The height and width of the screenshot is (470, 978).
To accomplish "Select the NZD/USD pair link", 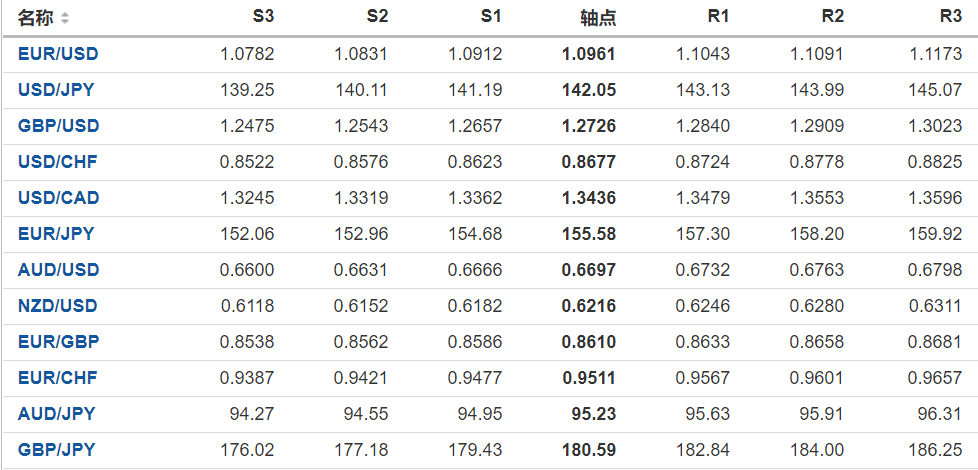I will (x=58, y=306).
